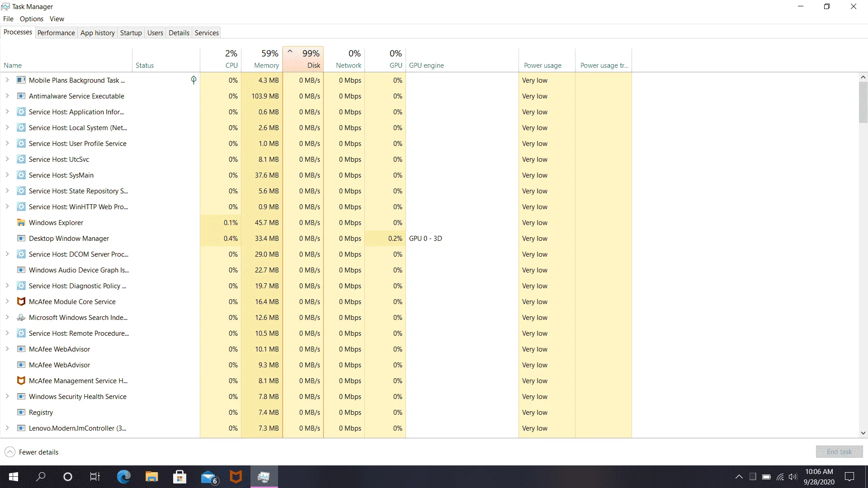This screenshot has width=868, height=488.
Task: Switch to the Details tab
Action: (179, 33)
